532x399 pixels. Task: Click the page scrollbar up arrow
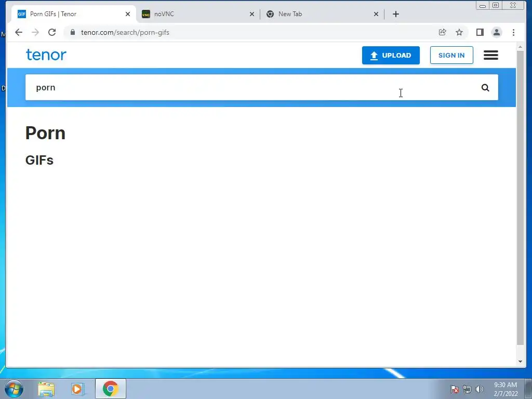tap(520, 47)
